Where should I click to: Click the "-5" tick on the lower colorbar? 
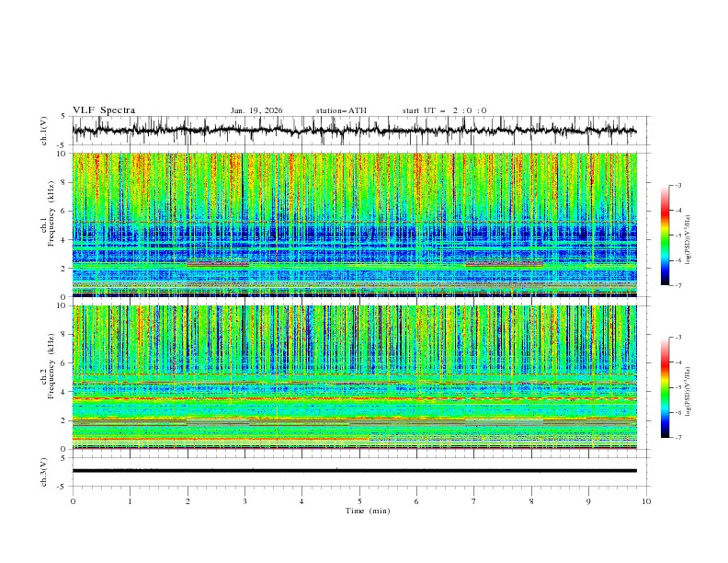pos(677,387)
